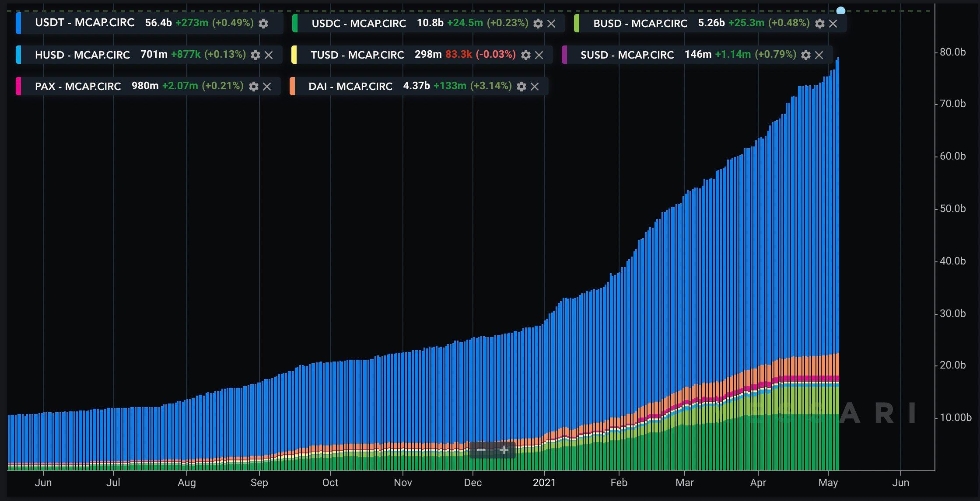Open the TUSD series settings gear
This screenshot has height=501, width=980.
(x=526, y=55)
